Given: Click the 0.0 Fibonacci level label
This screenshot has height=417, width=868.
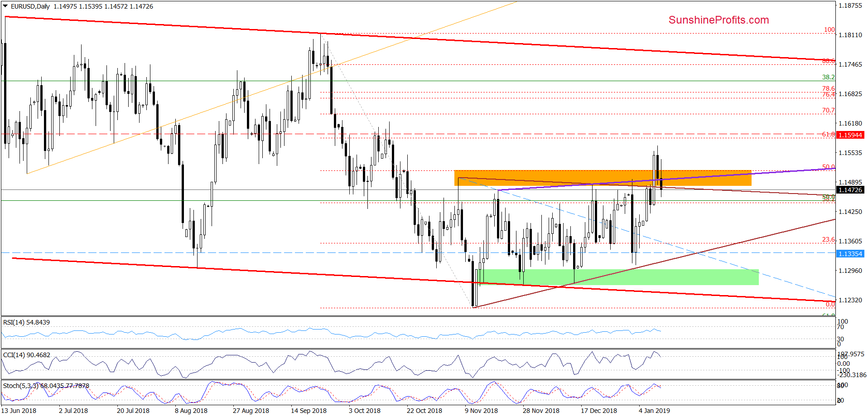Looking at the screenshot, I should (x=830, y=304).
